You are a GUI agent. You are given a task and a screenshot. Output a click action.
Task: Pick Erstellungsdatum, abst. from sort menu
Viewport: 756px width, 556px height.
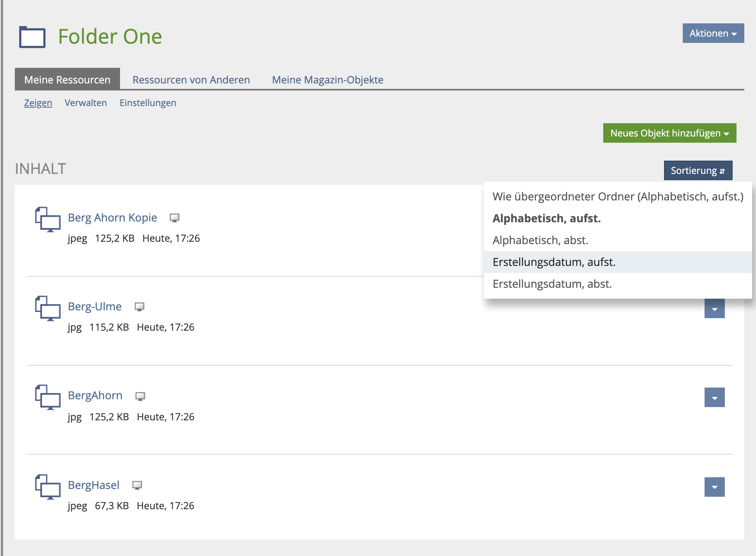(x=552, y=284)
